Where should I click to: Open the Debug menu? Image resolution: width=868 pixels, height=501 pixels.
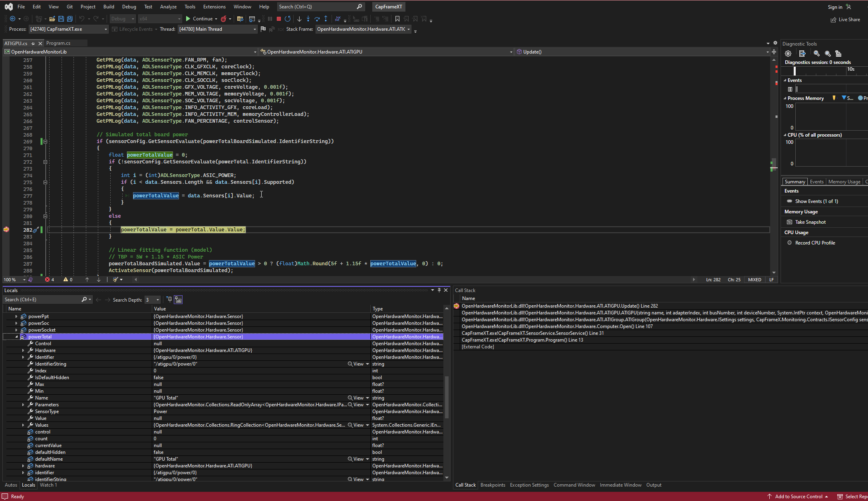129,7
